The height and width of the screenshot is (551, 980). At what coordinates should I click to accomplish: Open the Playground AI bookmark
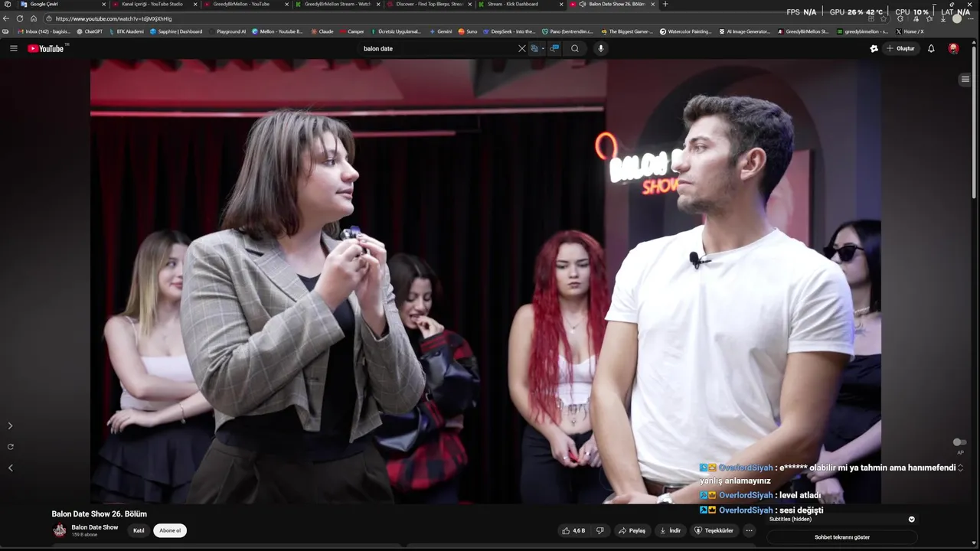coord(227,31)
